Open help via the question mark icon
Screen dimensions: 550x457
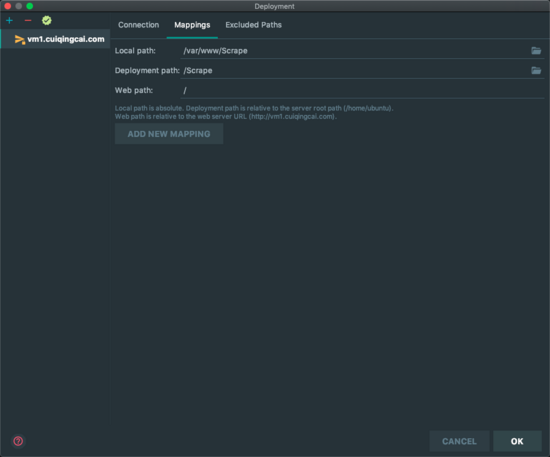click(18, 441)
